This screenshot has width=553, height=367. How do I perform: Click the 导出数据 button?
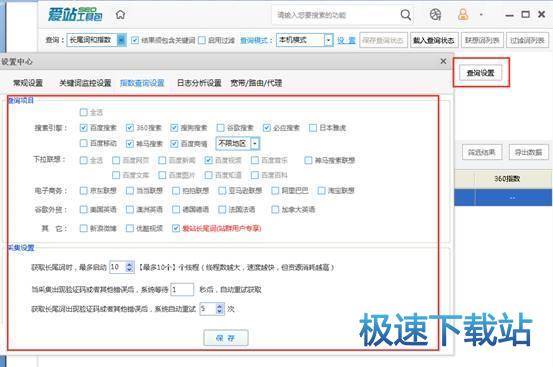(528, 152)
